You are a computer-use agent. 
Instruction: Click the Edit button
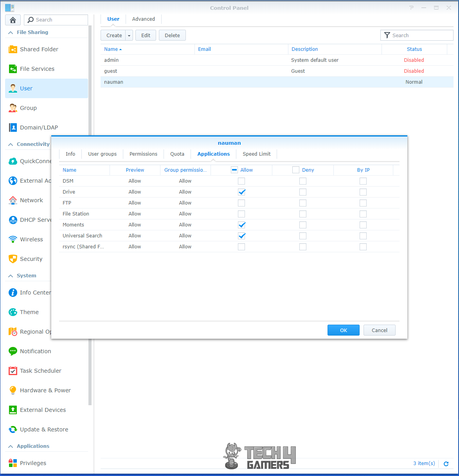(146, 36)
